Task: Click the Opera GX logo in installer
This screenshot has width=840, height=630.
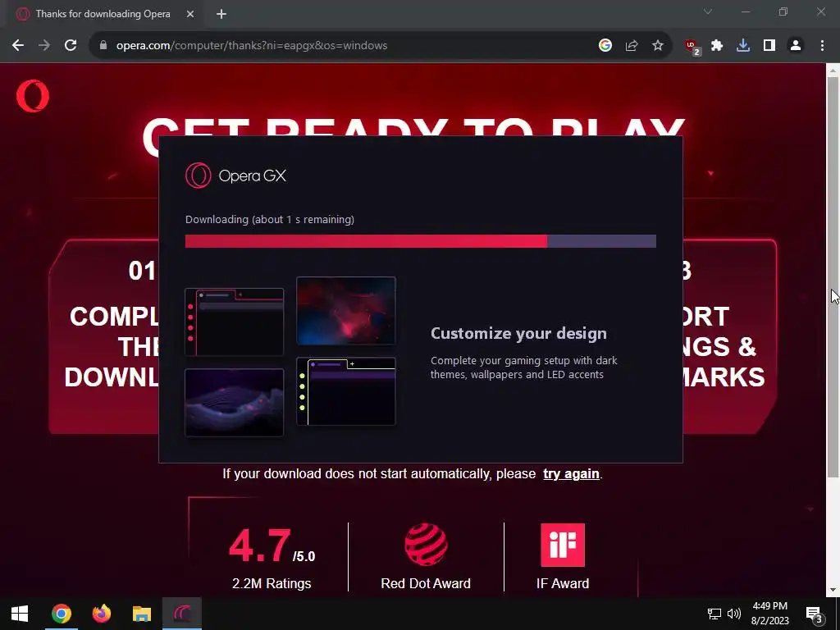Action: point(235,176)
